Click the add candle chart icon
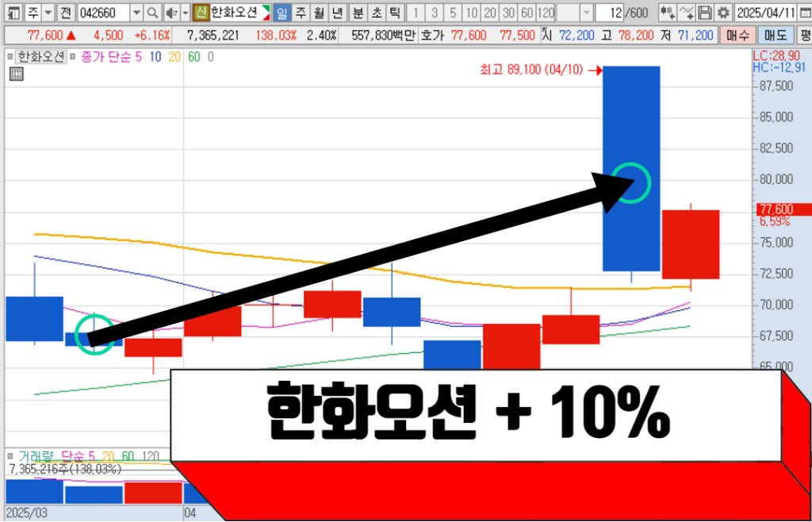Screen dimensions: 812x522 coord(668,13)
